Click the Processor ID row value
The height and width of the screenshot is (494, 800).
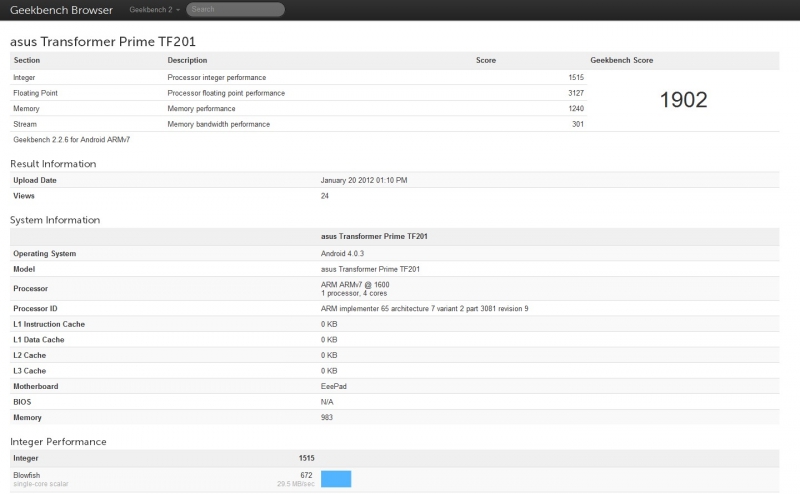click(424, 308)
